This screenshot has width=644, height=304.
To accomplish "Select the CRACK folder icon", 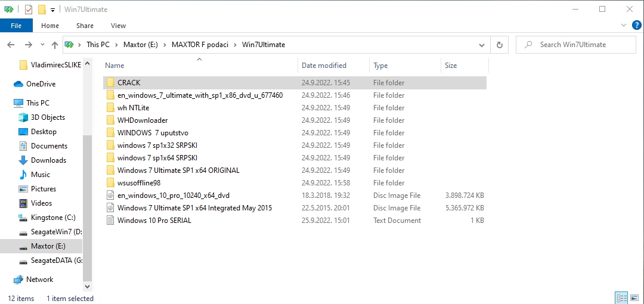I will pyautogui.click(x=110, y=83).
